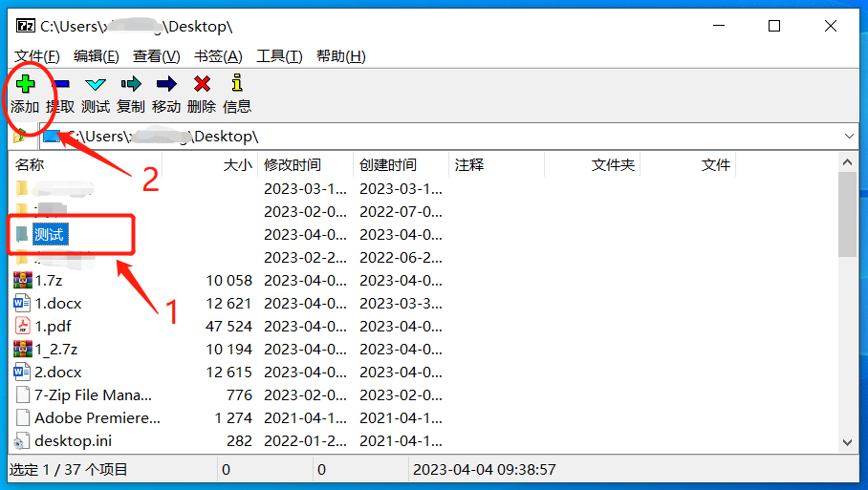Select the 1.7z archive icon

click(23, 281)
